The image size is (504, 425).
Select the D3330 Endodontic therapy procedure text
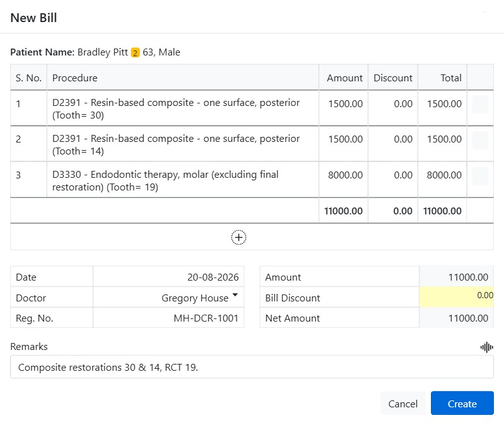coord(165,180)
